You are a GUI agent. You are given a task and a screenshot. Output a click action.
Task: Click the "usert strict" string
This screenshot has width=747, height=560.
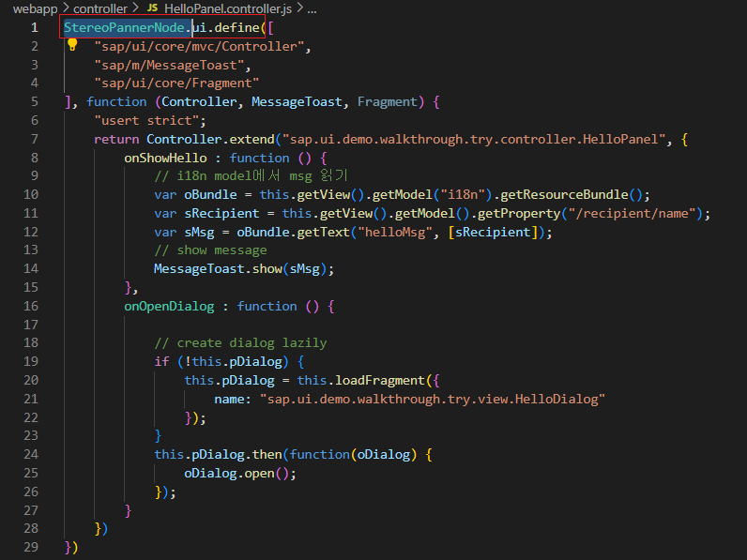(146, 120)
